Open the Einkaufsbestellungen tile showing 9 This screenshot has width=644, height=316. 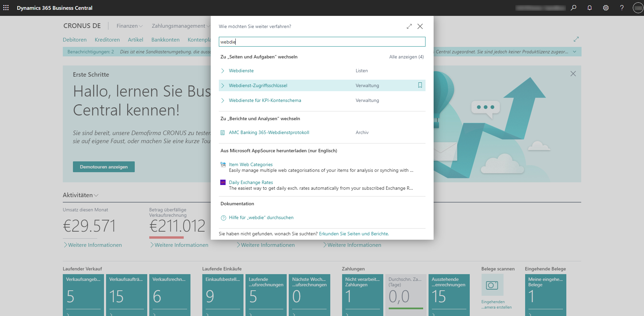pyautogui.click(x=223, y=295)
